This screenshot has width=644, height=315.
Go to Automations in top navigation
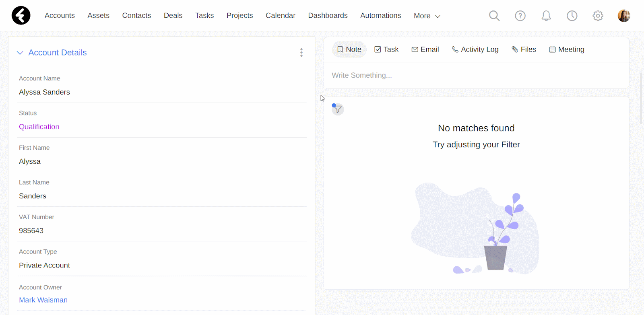[x=381, y=15]
